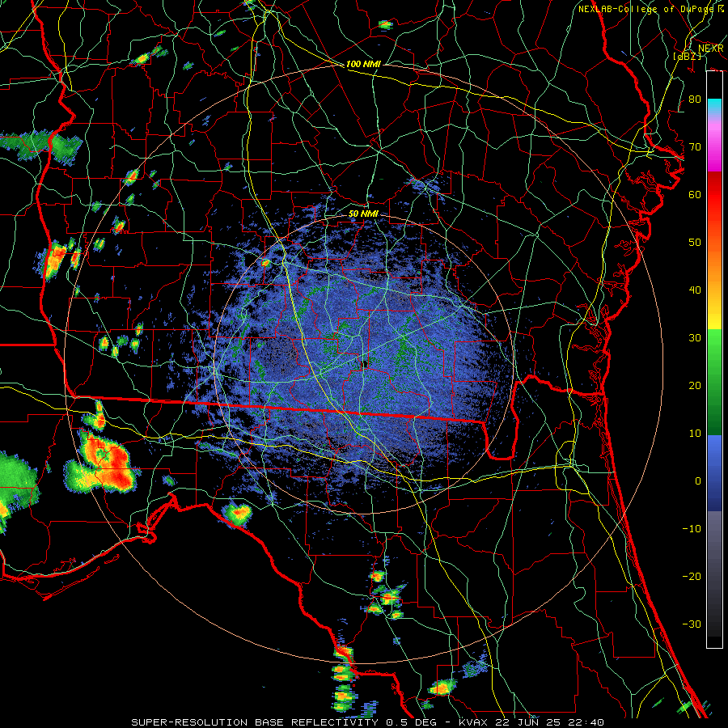This screenshot has height=728, width=728.
Task: Click the "80" value on dBZ scale
Action: (x=695, y=99)
